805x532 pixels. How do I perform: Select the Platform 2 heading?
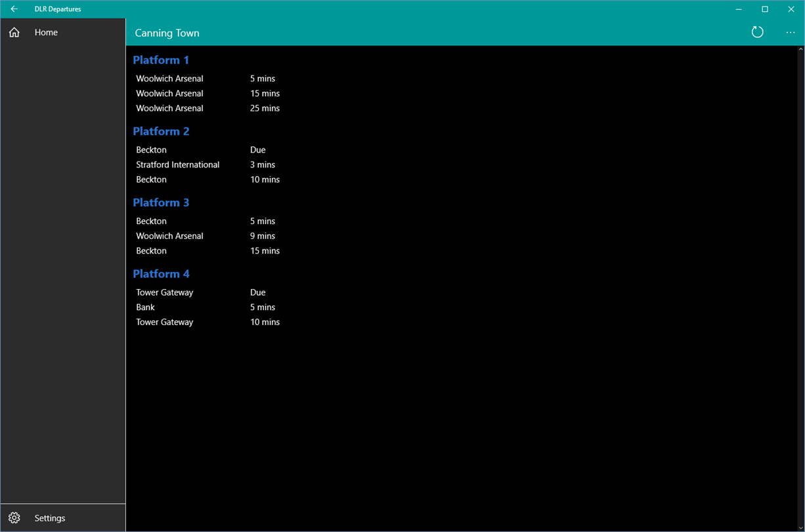[161, 131]
